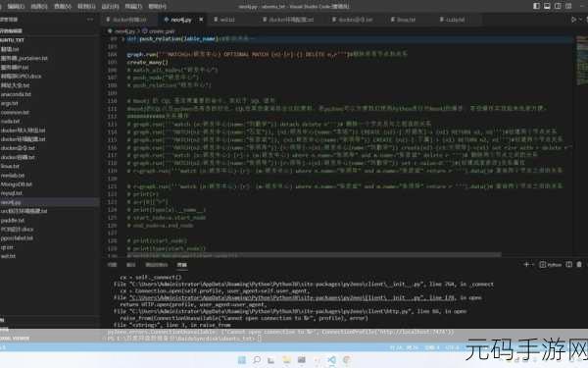Screen dimensions: 588x368
Task: Show the 调试控制台 panel tab
Action: [x=157, y=265]
